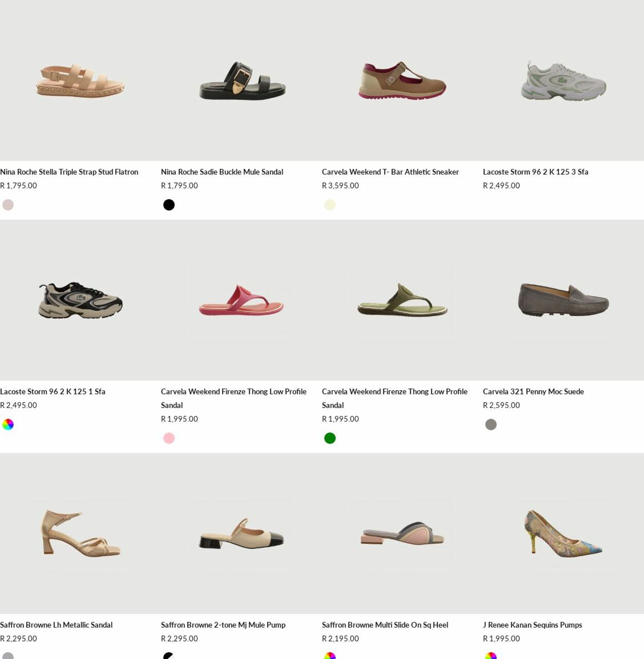The height and width of the screenshot is (659, 644).
Task: Click price R 1,795.00 under Nina Roche Stella
Action: (19, 186)
